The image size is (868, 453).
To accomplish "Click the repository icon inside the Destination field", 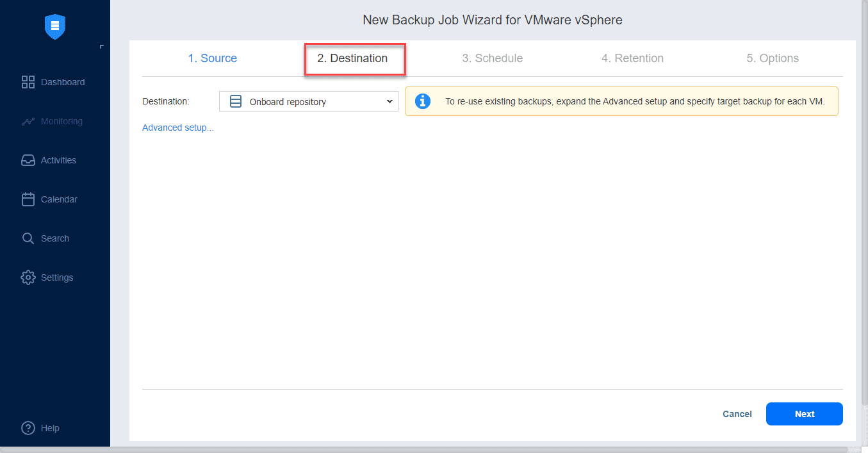I will click(x=236, y=101).
